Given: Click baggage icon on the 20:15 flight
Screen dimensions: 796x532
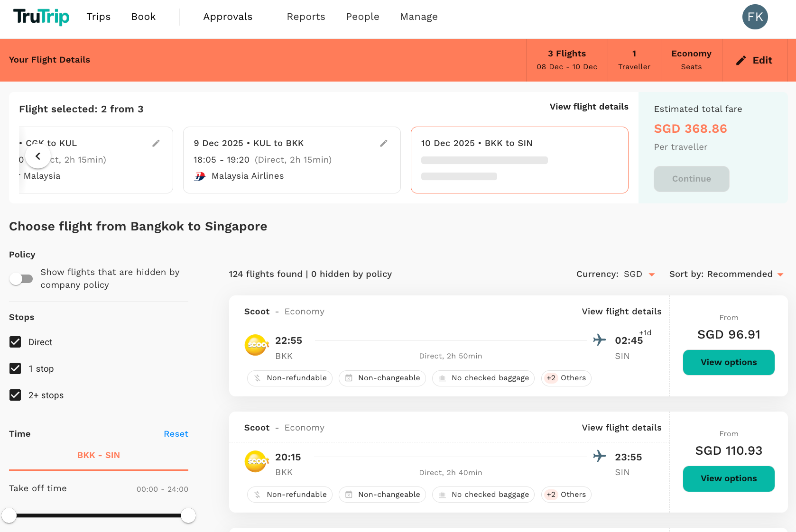Looking at the screenshot, I should pyautogui.click(x=442, y=495).
